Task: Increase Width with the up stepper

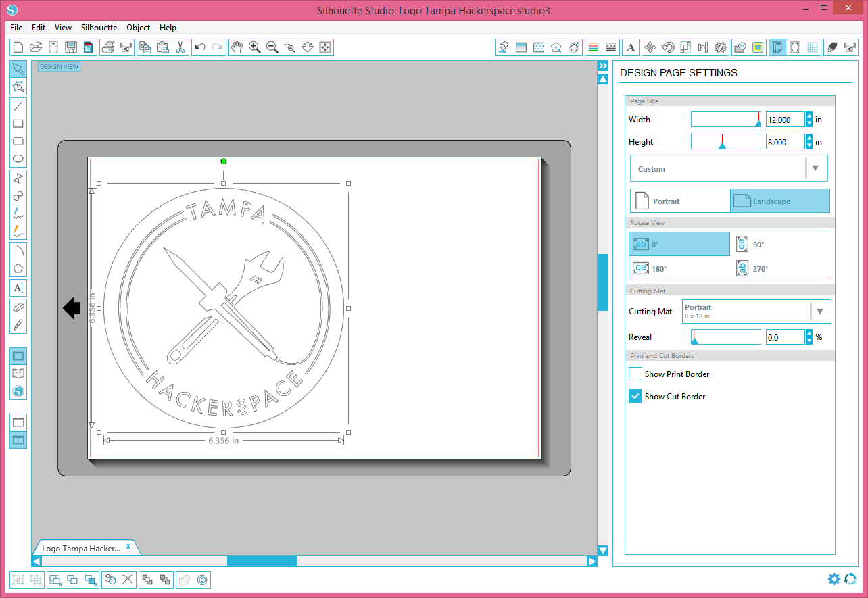Action: tap(809, 116)
